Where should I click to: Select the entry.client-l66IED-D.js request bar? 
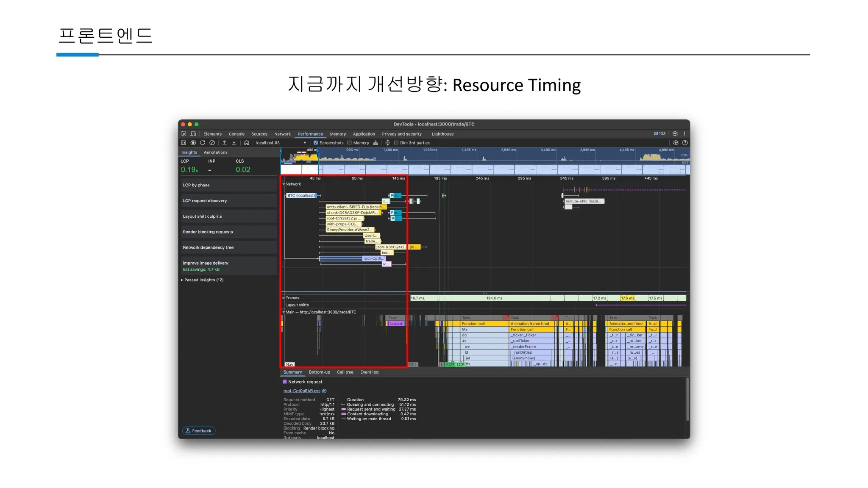click(356, 207)
